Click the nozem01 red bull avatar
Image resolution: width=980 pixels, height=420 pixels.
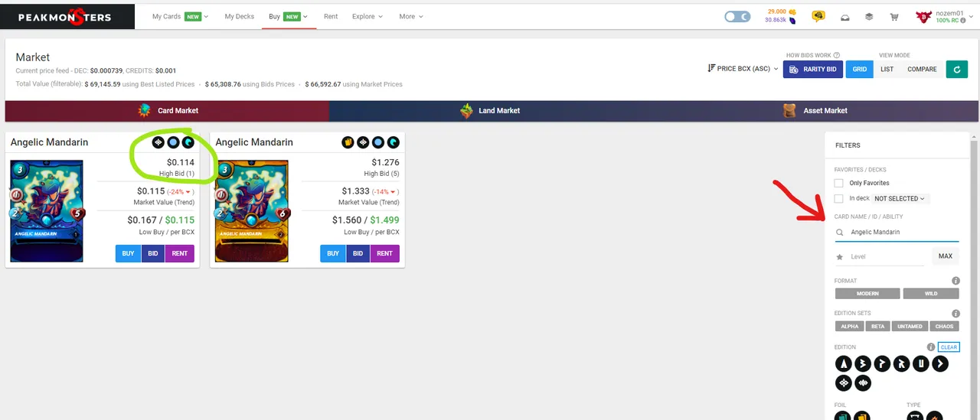[x=925, y=16]
